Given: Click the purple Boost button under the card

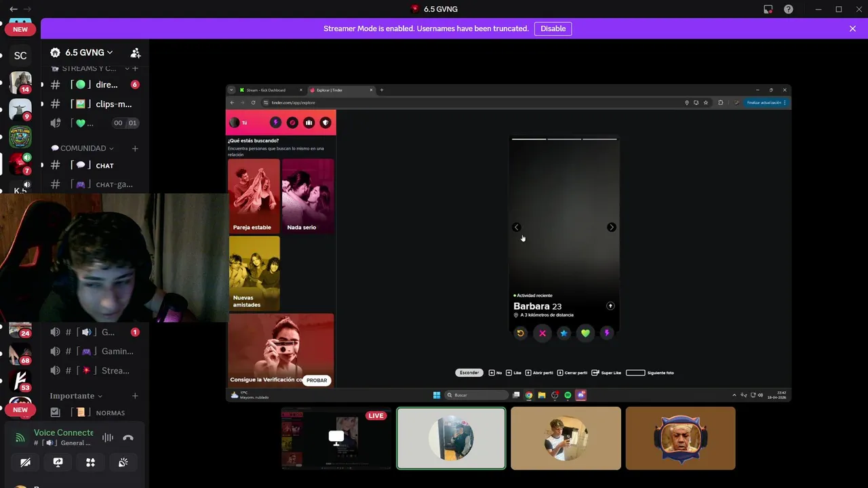Looking at the screenshot, I should click(x=607, y=333).
